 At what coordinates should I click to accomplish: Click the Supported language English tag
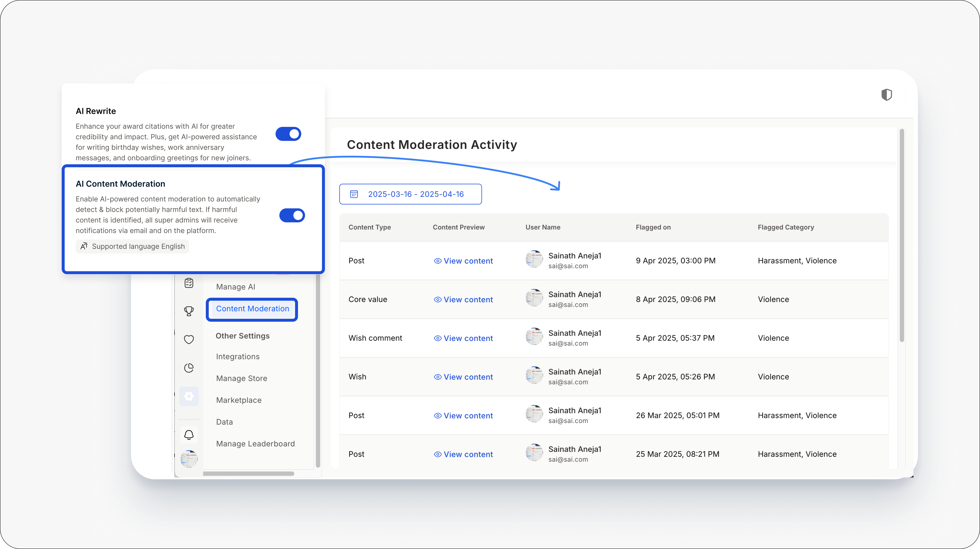(132, 246)
